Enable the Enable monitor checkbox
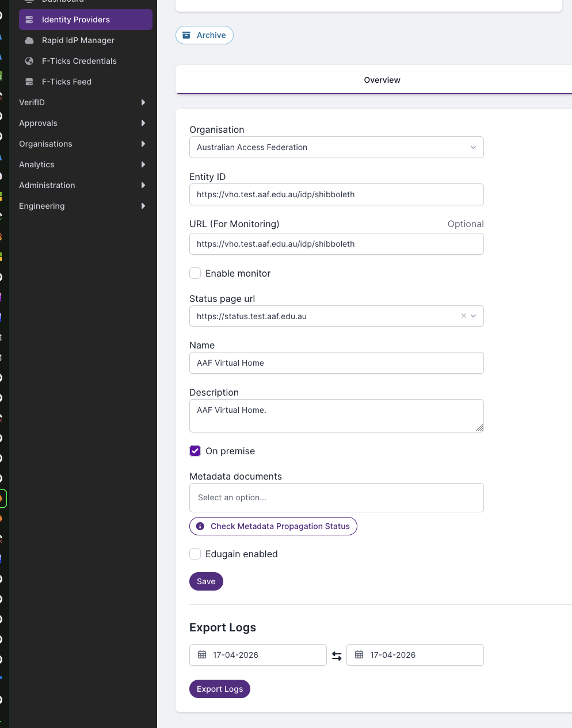572x728 pixels. (195, 273)
